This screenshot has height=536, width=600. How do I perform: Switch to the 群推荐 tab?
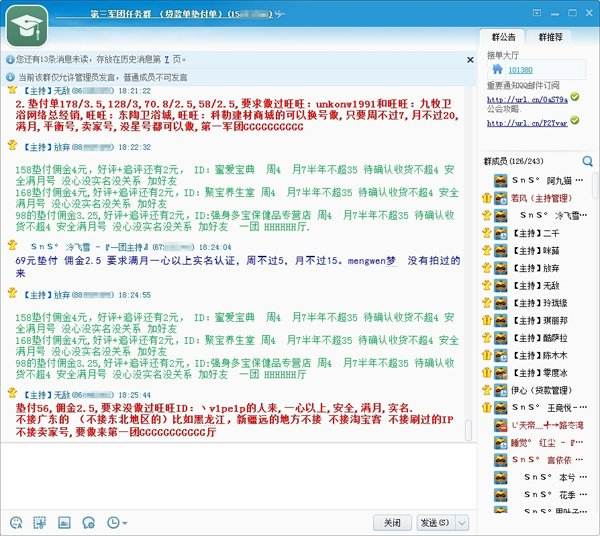coord(551,36)
